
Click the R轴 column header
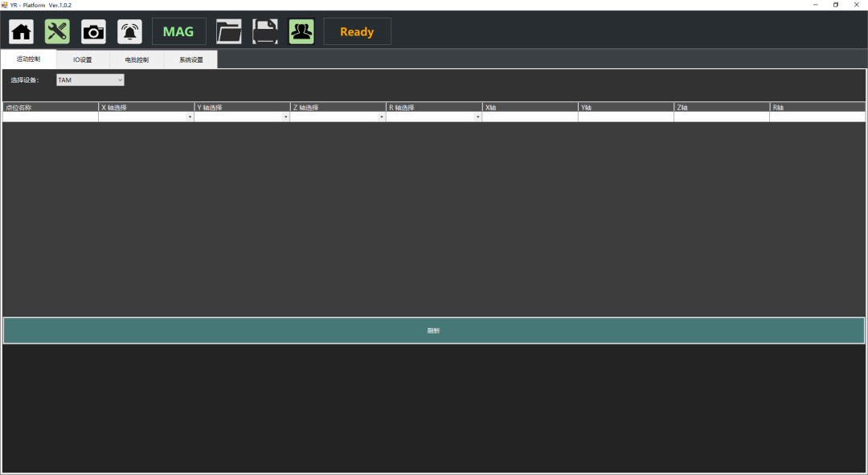click(817, 108)
